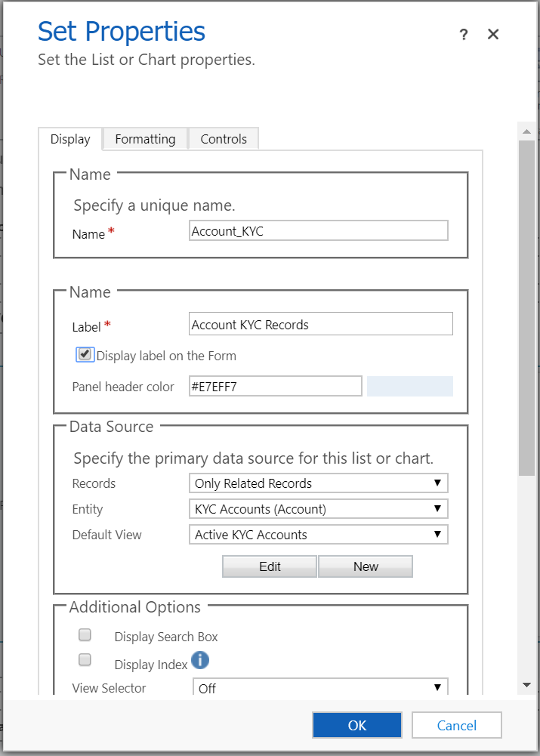Pick the Panel header color swatch

[x=409, y=386]
